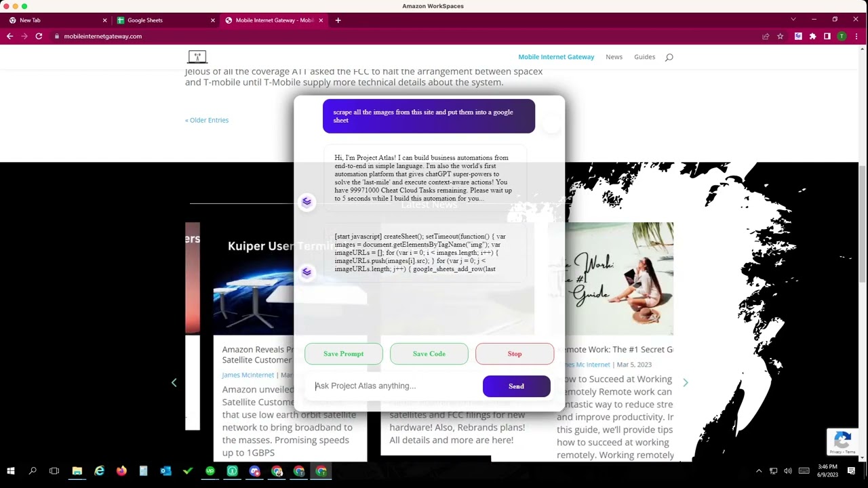Viewport: 868px width, 488px height.
Task: Click the browser back arrow
Action: click(9, 36)
